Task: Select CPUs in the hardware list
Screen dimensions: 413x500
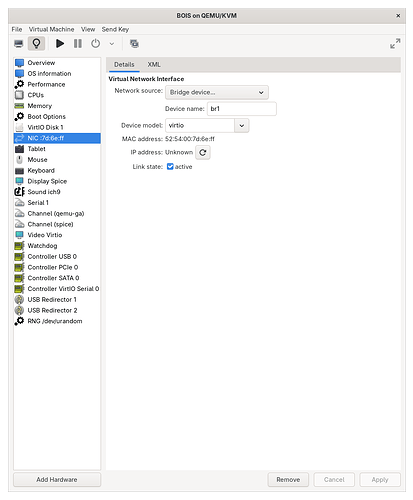Action: (57, 95)
